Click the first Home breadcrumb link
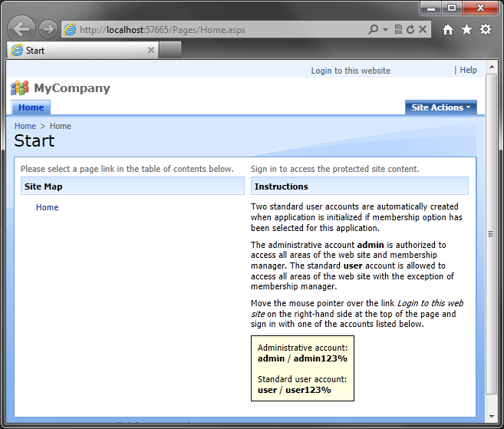This screenshot has width=504, height=429. 25,126
